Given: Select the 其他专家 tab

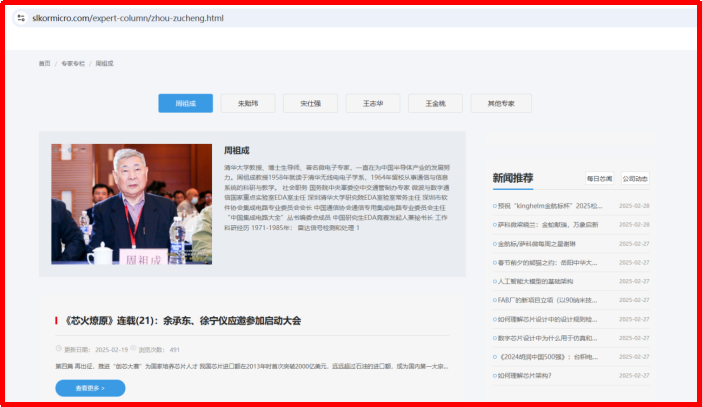Looking at the screenshot, I should tap(501, 103).
